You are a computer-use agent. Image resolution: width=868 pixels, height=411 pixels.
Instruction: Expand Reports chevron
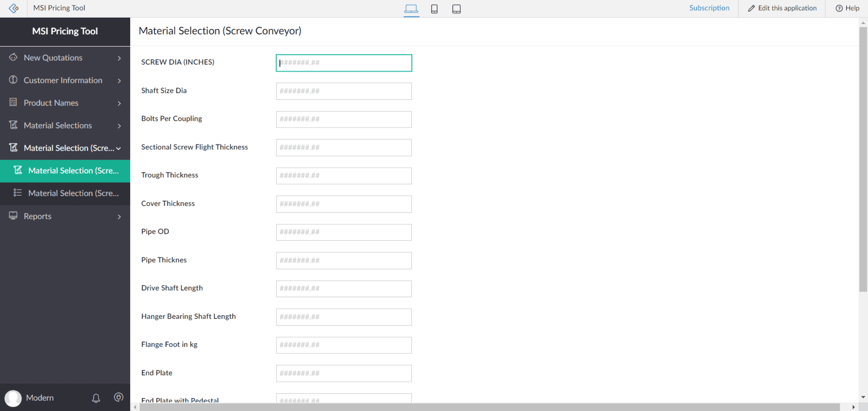119,216
